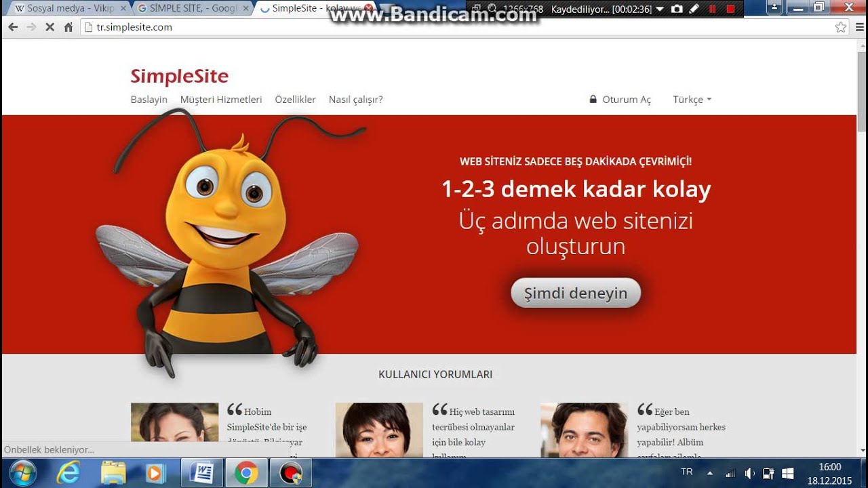Show hidden system tray icons
This screenshot has height=488, width=868.
click(710, 473)
